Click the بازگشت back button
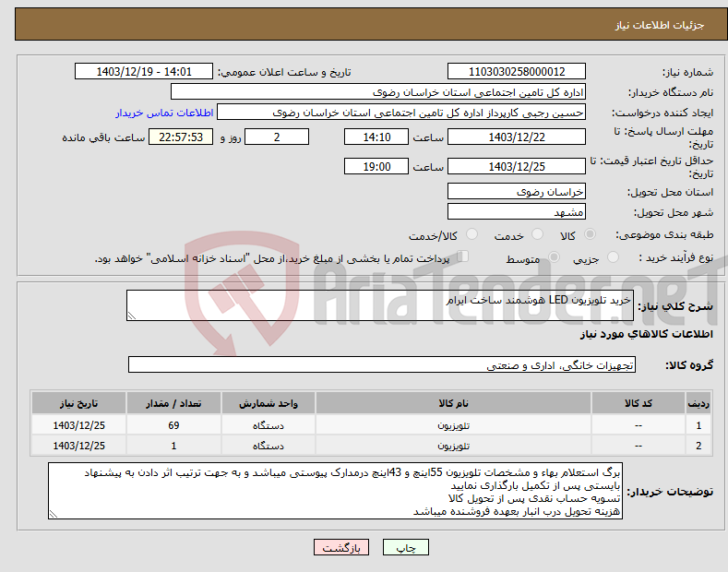This screenshot has width=728, height=572. coord(341,547)
